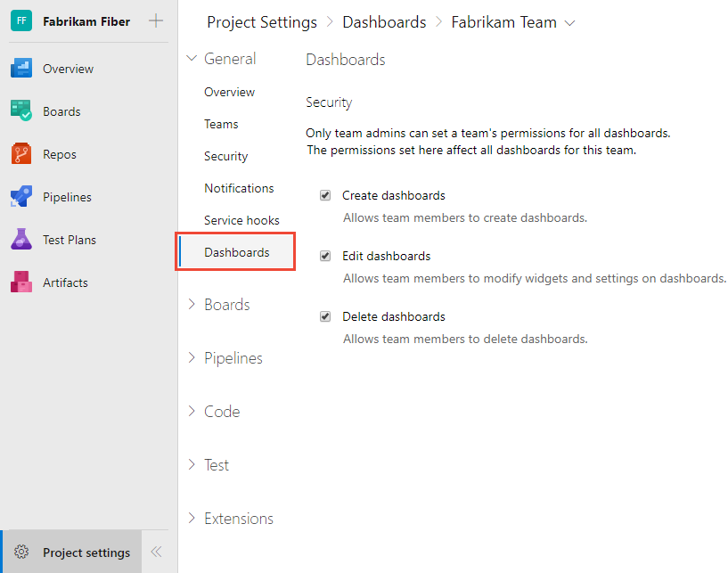Collapse the sidebar with double-chevron icon
The height and width of the screenshot is (573, 728).
pyautogui.click(x=157, y=552)
